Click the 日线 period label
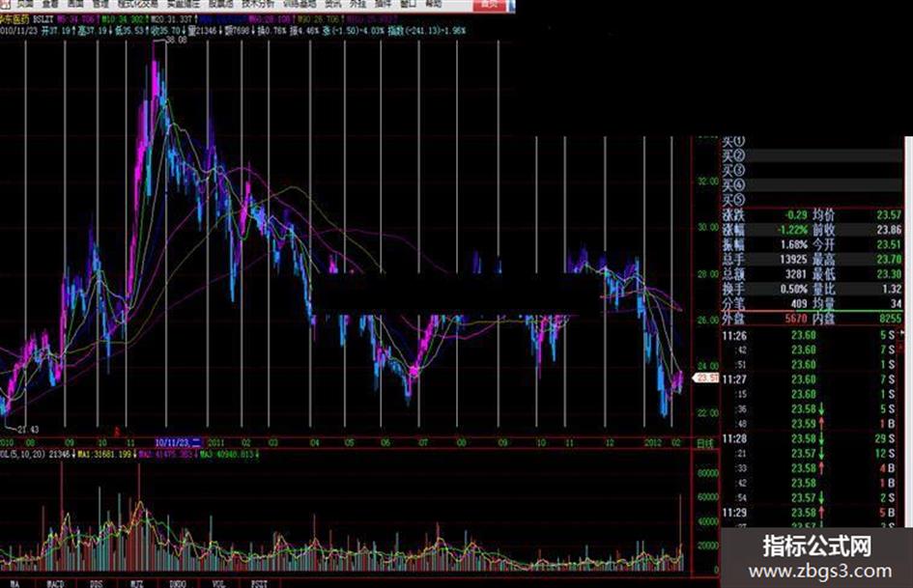The image size is (913, 588). click(704, 444)
